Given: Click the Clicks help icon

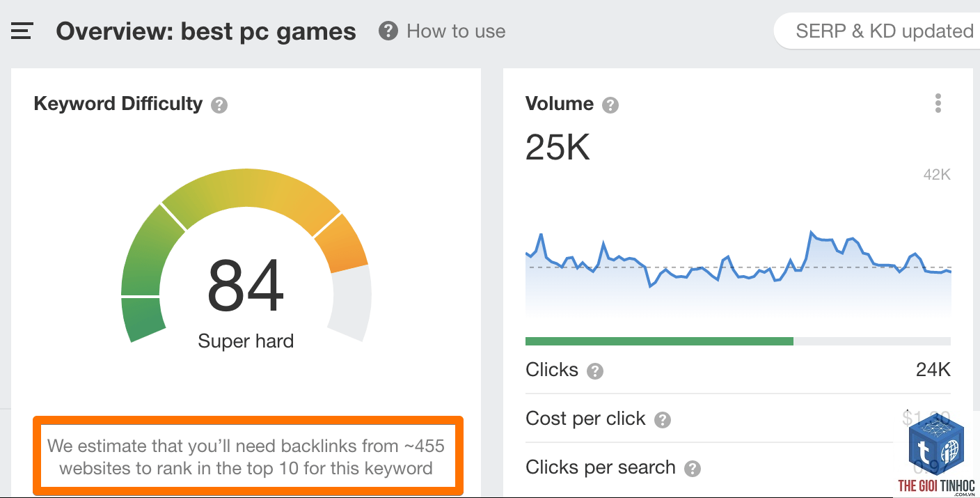Looking at the screenshot, I should pyautogui.click(x=594, y=371).
